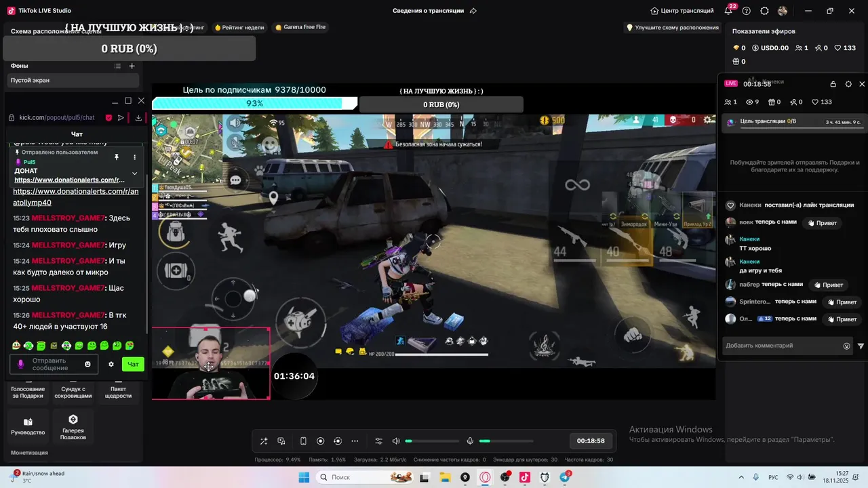Image resolution: width=868 pixels, height=488 pixels.
Task: Click the 01:36:04 timer overlay
Action: pos(294,375)
